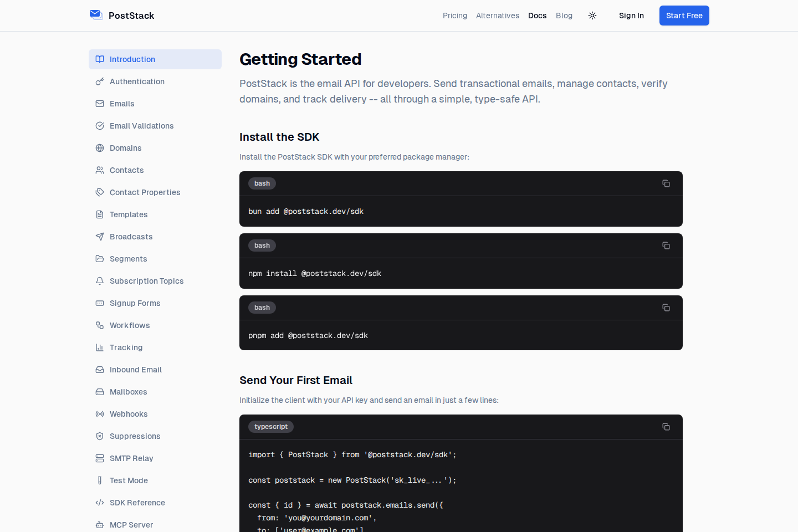This screenshot has width=798, height=532.
Task: Click the Workflows nodes icon
Action: click(x=100, y=325)
